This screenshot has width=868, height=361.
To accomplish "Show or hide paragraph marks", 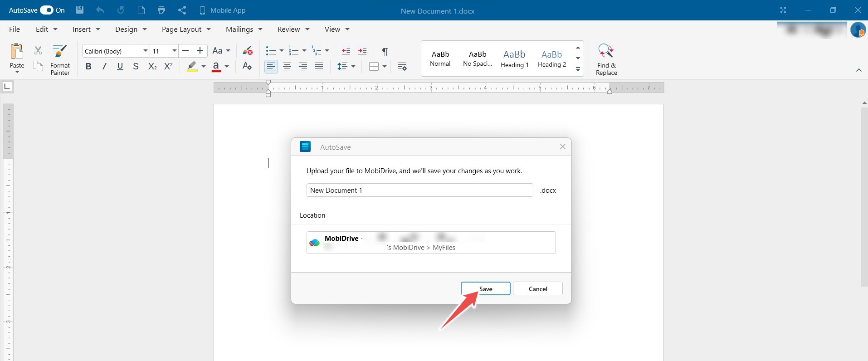I will (x=385, y=51).
